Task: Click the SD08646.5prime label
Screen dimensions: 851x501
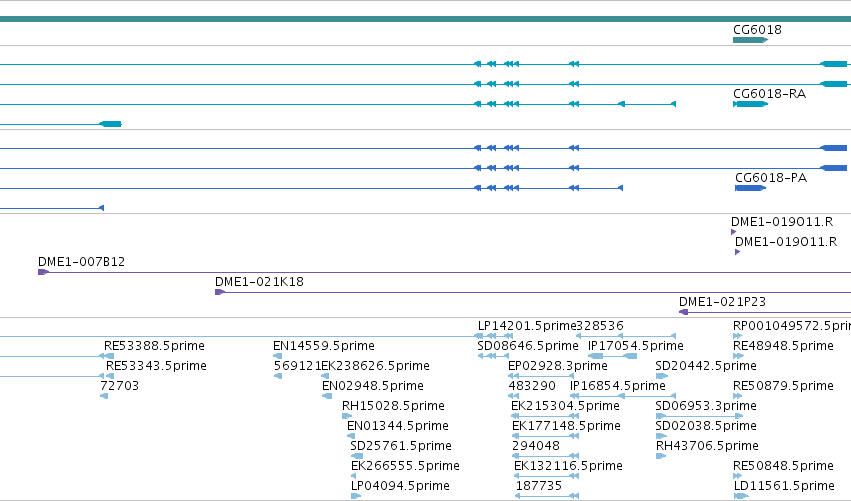Action: [528, 346]
